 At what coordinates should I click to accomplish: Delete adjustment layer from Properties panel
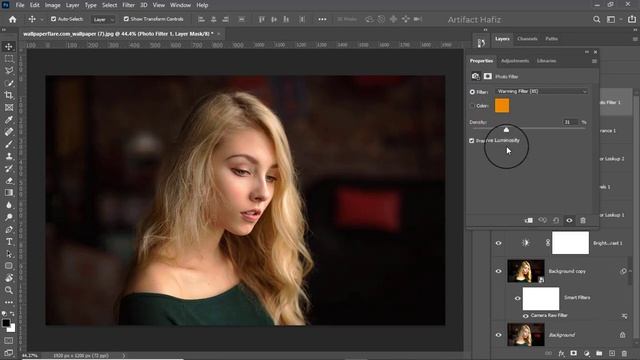[583, 220]
